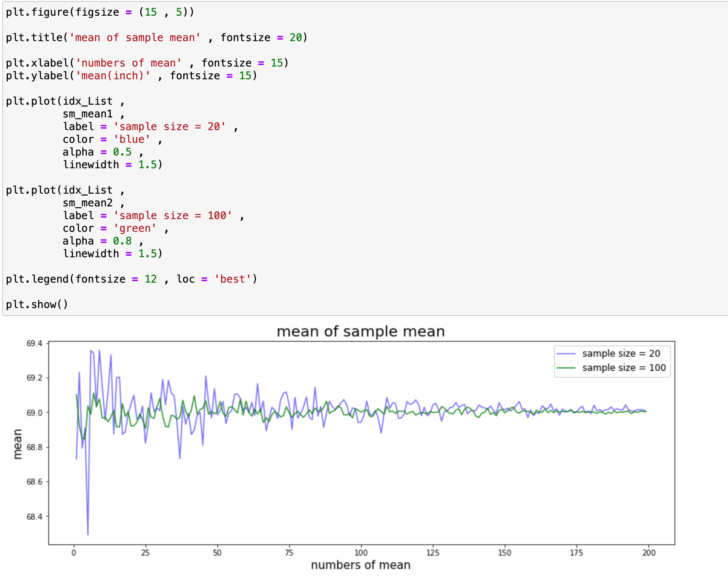This screenshot has width=728, height=581.
Task: Click the blue legend line swatch
Action: [566, 354]
